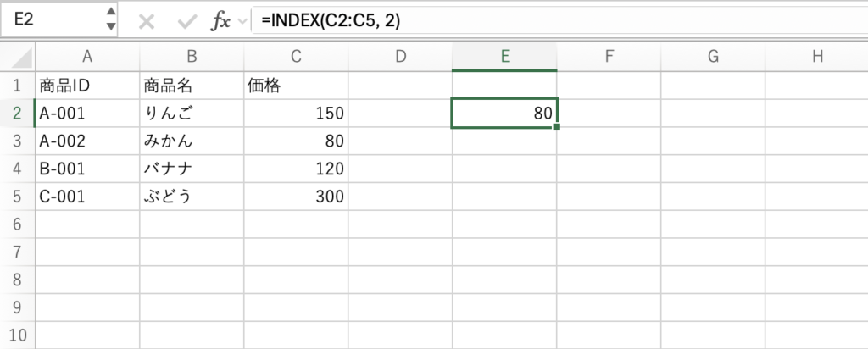The image size is (868, 349).
Task: Click the Name Box showing E2
Action: point(51,20)
